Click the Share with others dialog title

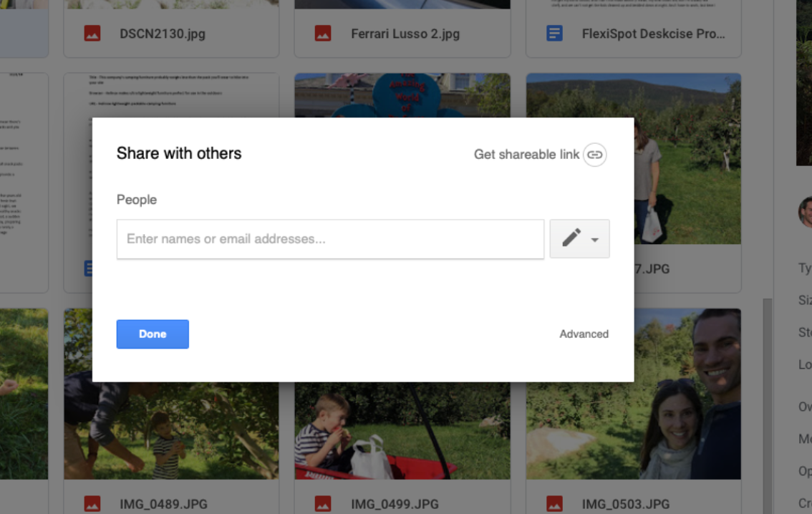coord(179,153)
